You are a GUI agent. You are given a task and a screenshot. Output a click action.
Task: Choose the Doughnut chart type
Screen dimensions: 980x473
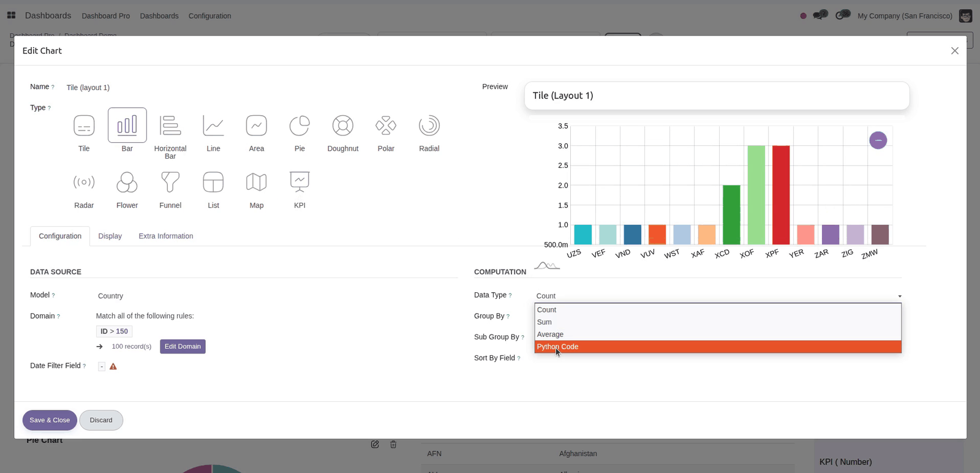[343, 126]
